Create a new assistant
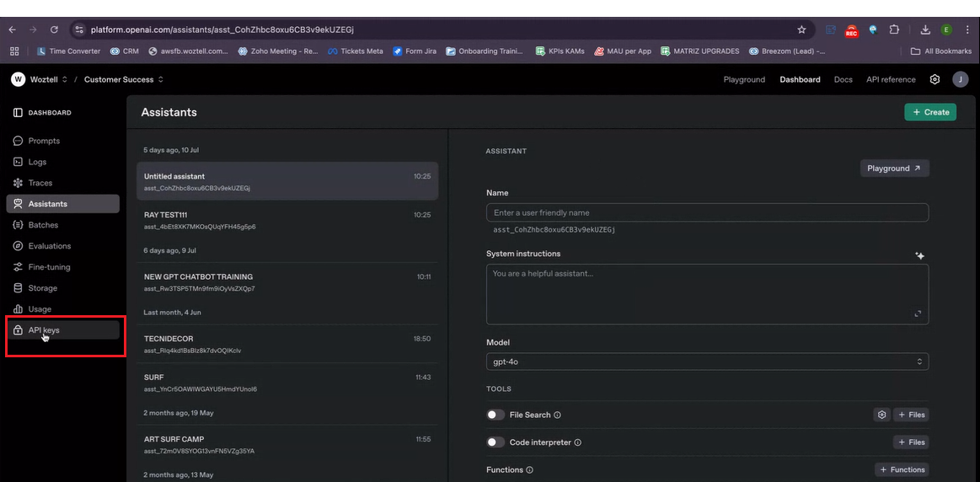980x482 pixels. pos(930,112)
